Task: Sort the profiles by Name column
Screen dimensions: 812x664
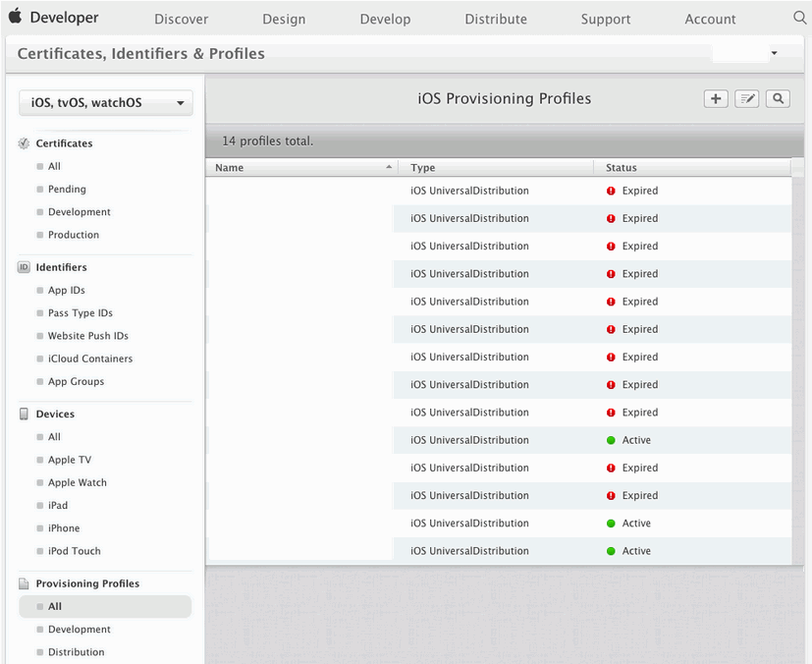Action: (x=301, y=168)
